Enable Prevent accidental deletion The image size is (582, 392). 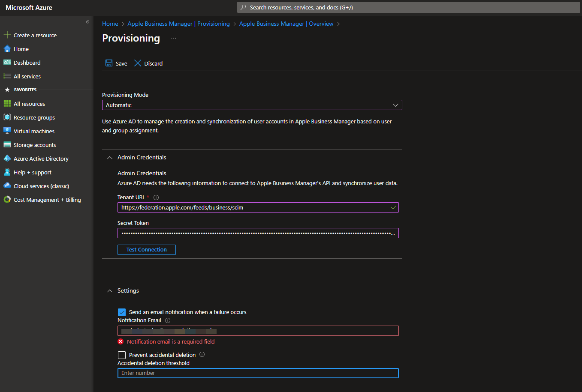(x=122, y=355)
